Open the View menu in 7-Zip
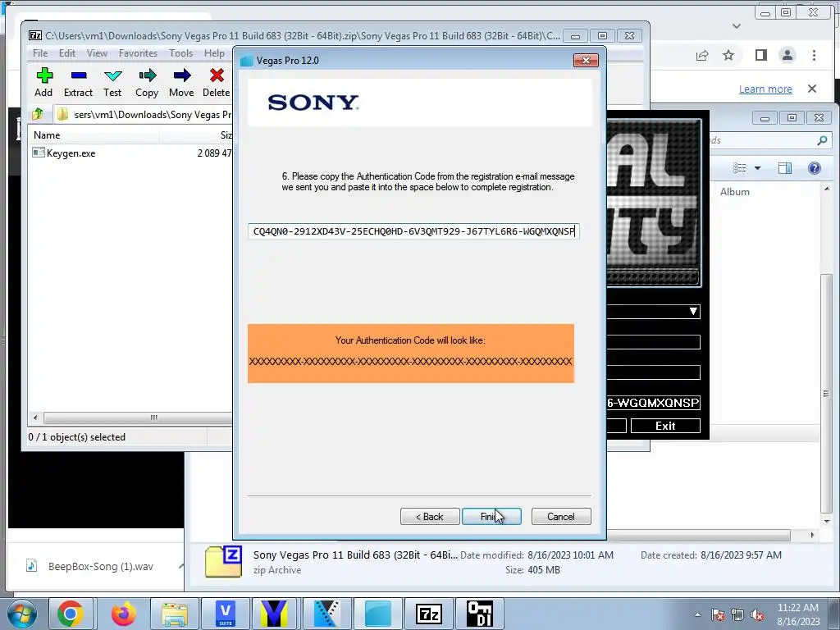Screen dimensions: 840x630 tap(97, 53)
